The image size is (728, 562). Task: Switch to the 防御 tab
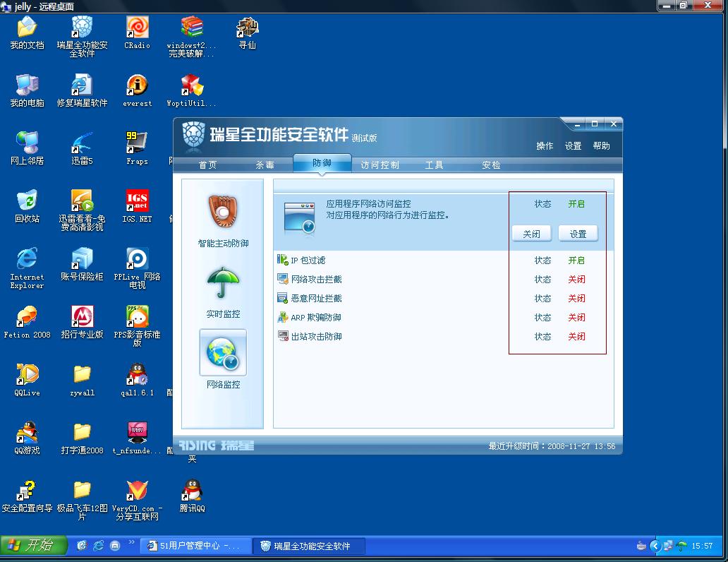pos(322,162)
